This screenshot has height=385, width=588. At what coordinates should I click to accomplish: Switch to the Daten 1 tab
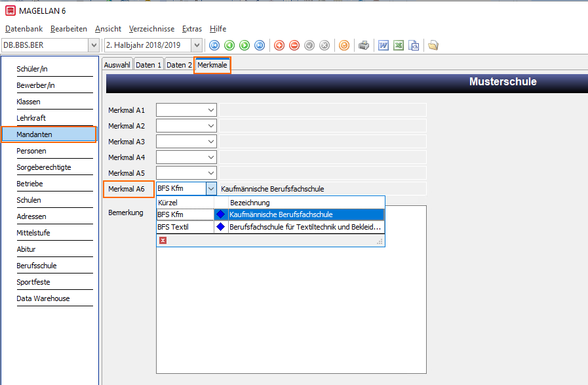pos(149,65)
